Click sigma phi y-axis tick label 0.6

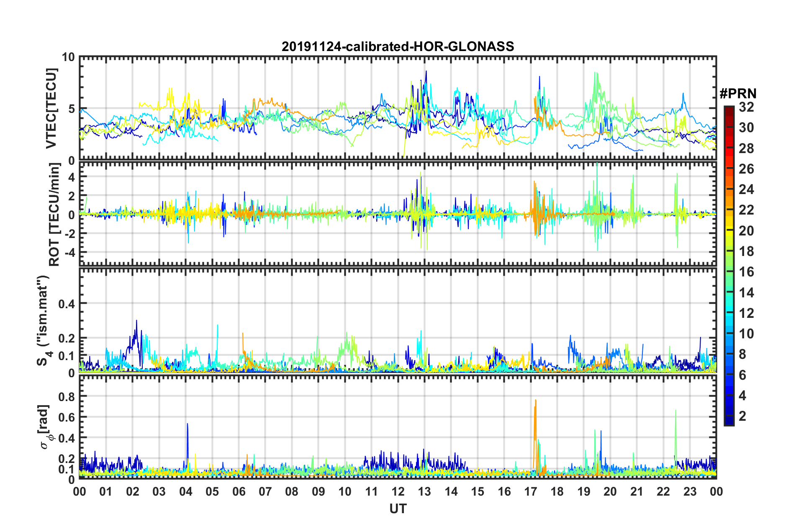(x=67, y=417)
